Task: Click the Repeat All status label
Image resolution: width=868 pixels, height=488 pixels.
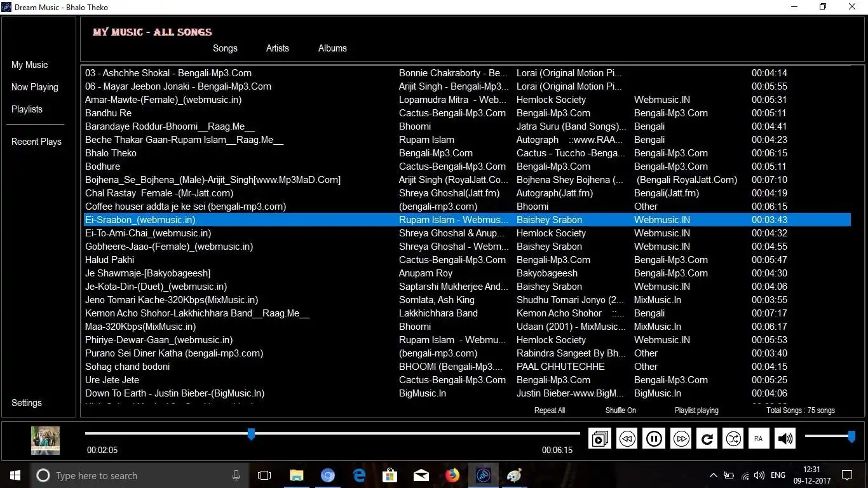Action: pos(550,410)
